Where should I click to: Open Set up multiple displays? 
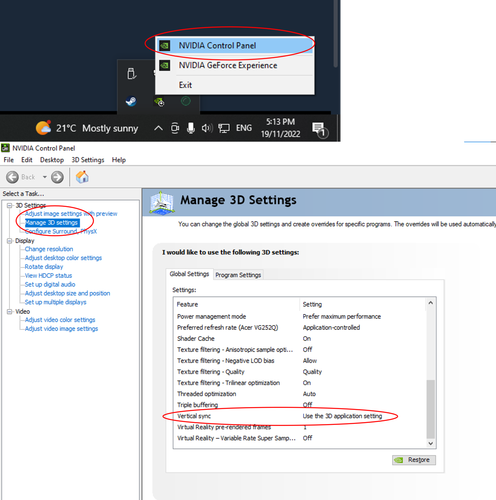pyautogui.click(x=55, y=302)
